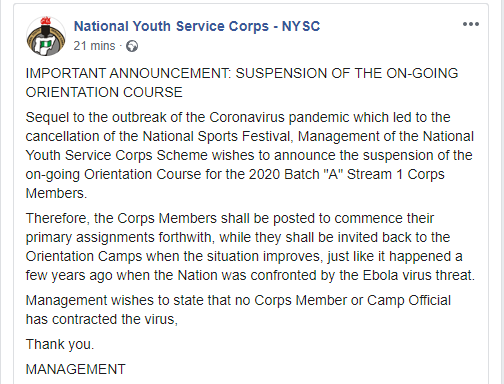Image resolution: width=504 pixels, height=384 pixels.
Task: Open the National Youth Service Corps page link
Action: tap(197, 26)
